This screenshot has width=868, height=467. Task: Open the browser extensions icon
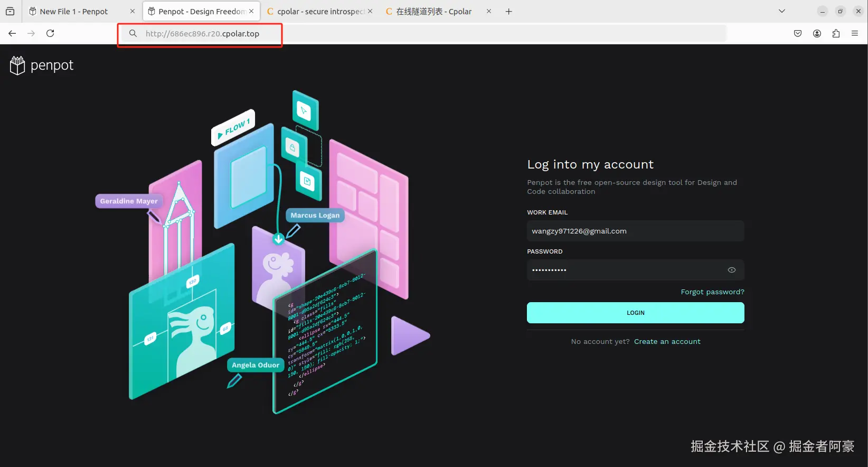pos(836,33)
